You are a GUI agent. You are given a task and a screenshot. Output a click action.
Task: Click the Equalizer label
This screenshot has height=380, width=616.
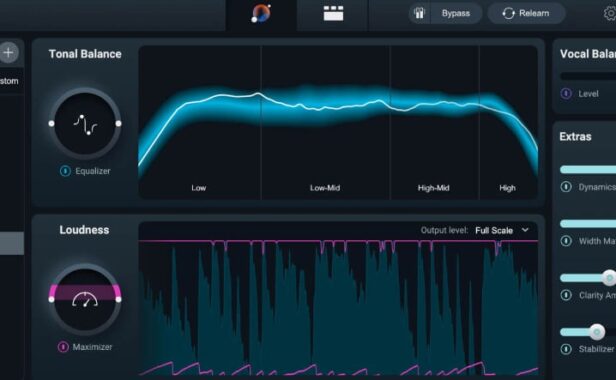click(x=93, y=171)
